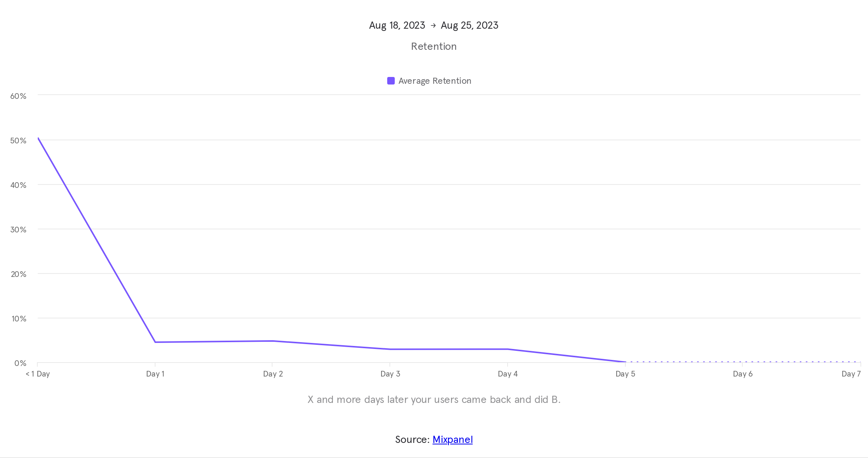
Task: Click the Day 6 x-axis label
Action: click(743, 374)
